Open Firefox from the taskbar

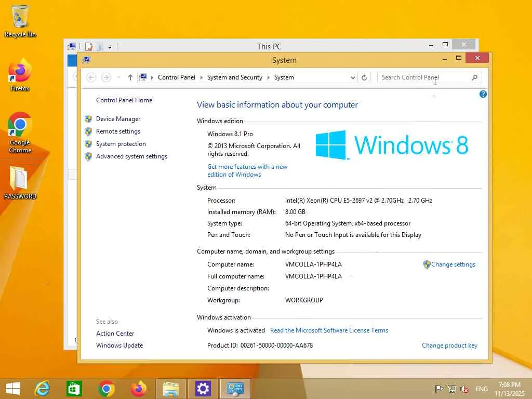pyautogui.click(x=138, y=389)
